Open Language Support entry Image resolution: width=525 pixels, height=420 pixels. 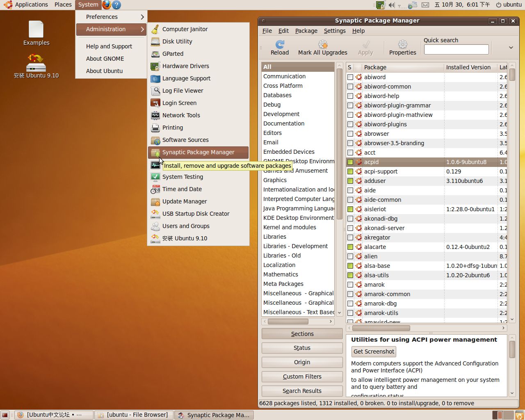pyautogui.click(x=198, y=78)
